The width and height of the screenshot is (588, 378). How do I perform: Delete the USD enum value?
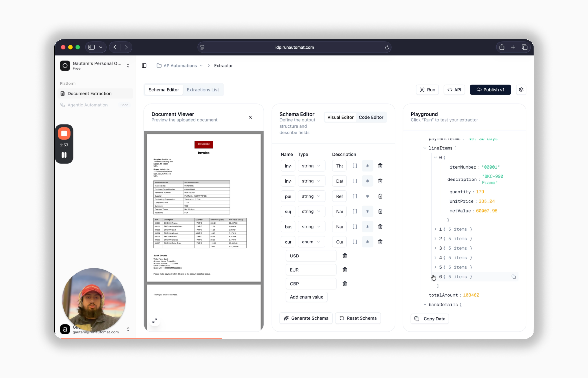[345, 256]
